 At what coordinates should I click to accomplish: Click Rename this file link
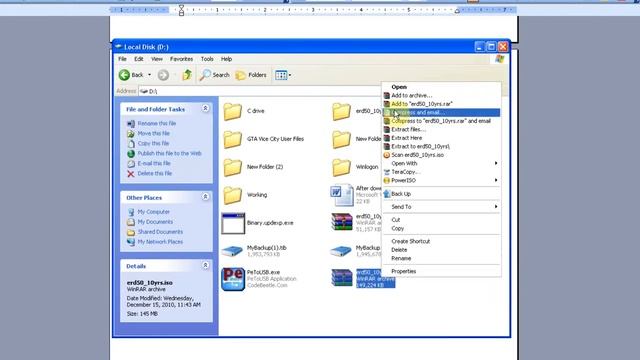point(157,123)
